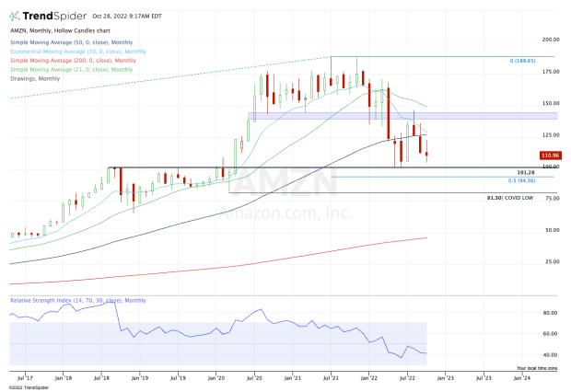The image size is (571, 392).
Task: Click the Jul '17 date axis label
Action: coord(25,378)
